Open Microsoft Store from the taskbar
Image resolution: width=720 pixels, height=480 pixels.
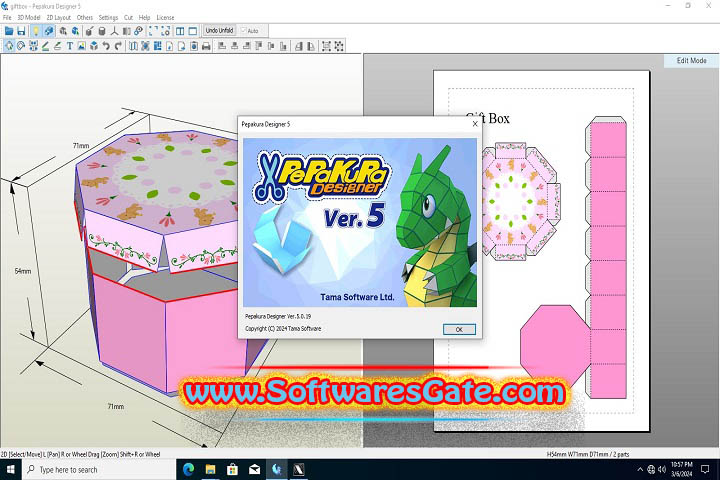pos(232,469)
